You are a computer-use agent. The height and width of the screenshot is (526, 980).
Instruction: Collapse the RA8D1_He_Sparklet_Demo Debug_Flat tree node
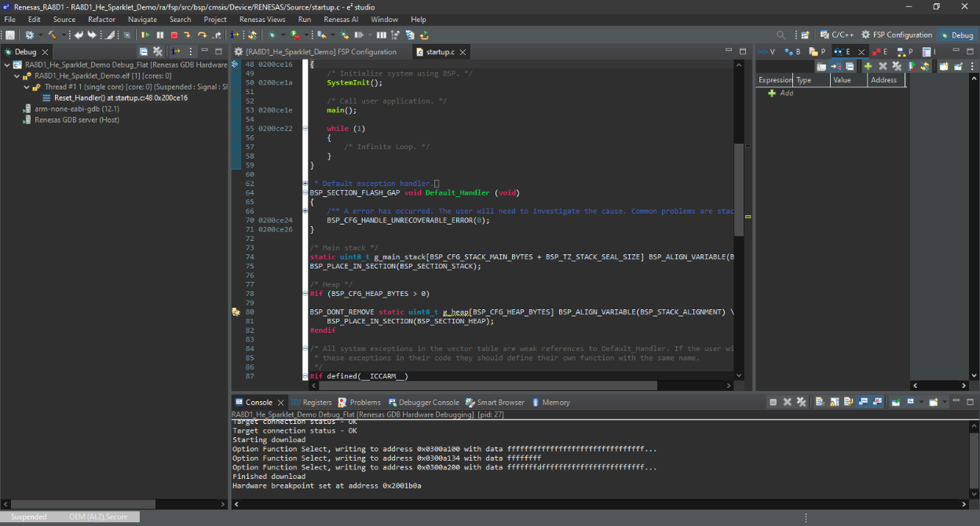pos(7,65)
